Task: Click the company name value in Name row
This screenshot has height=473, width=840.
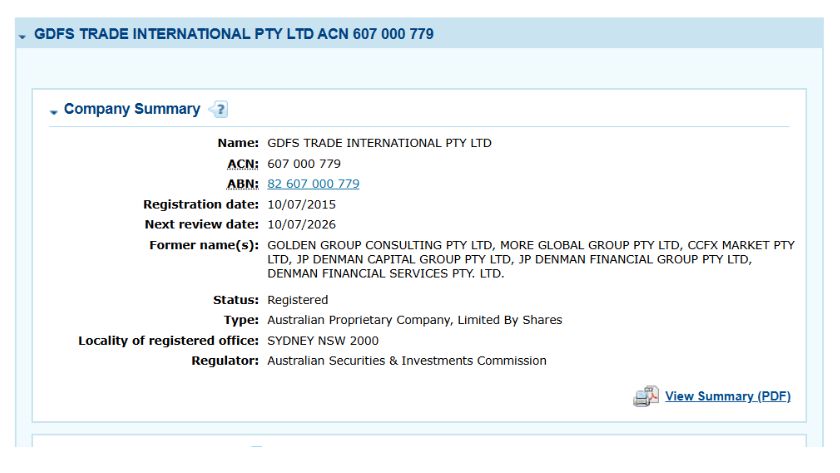Action: (379, 143)
